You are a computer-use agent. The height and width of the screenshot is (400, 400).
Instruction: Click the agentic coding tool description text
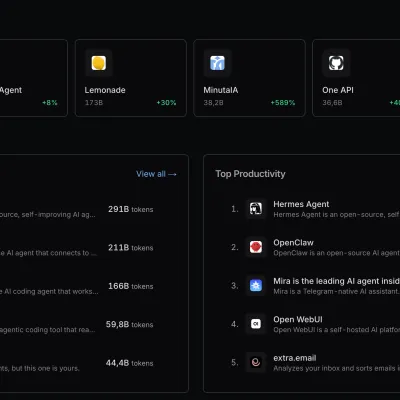pos(48,330)
